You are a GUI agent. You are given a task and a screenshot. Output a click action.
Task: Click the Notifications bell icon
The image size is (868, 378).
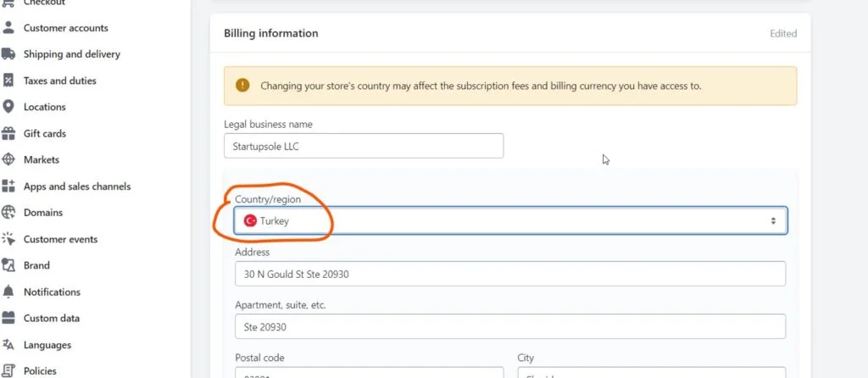[8, 292]
